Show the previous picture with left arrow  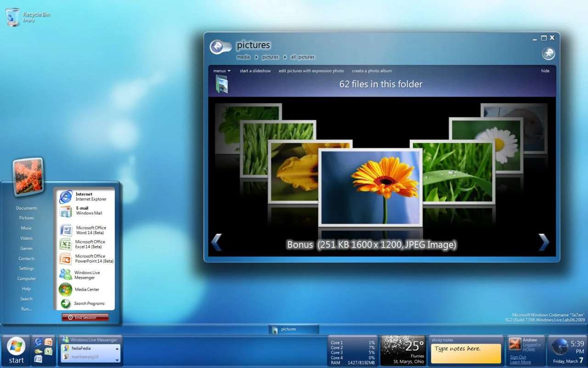tap(216, 242)
